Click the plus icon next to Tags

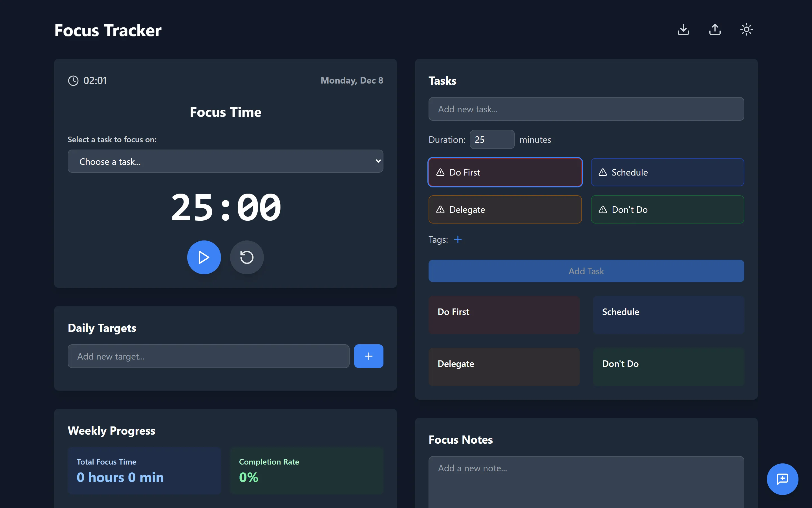458,240
